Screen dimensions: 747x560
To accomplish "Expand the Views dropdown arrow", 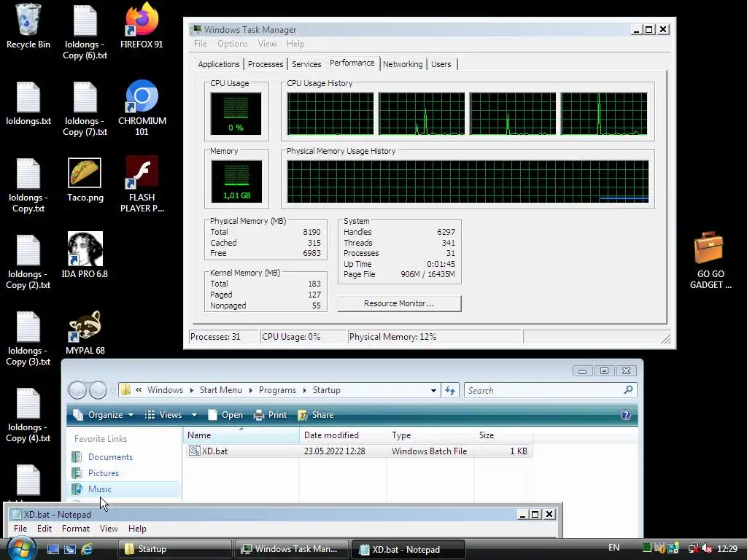I will pos(194,415).
